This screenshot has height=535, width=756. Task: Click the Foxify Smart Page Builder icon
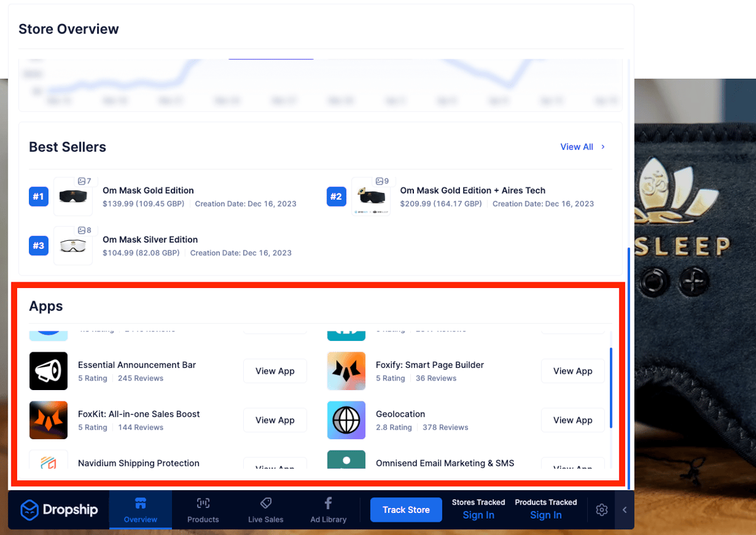(x=346, y=371)
